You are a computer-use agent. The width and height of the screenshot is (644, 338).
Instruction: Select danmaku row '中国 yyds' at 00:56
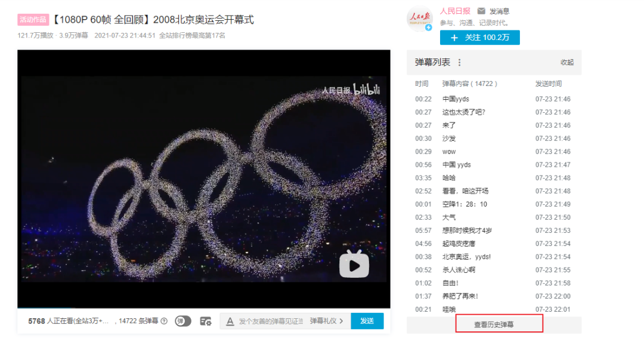[494, 165]
